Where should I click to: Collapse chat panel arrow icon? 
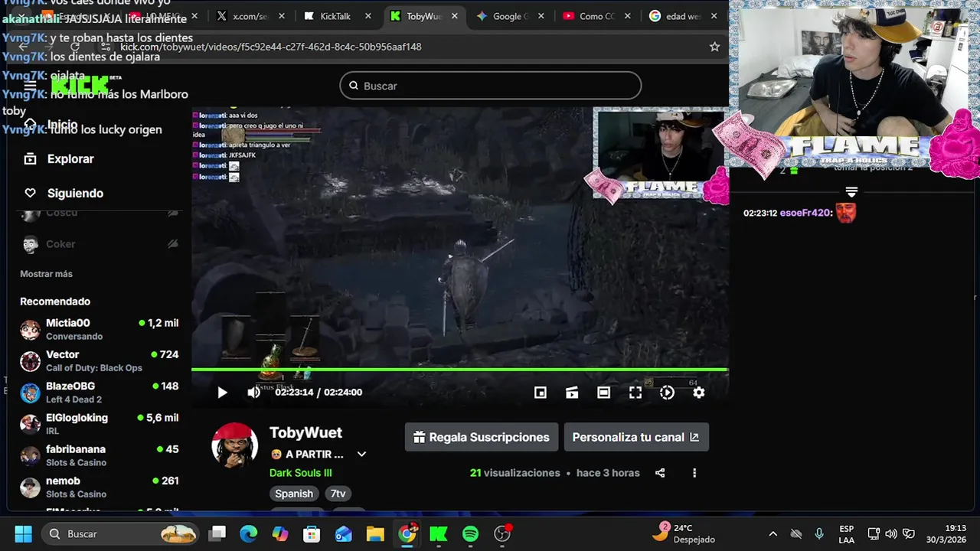pos(851,191)
